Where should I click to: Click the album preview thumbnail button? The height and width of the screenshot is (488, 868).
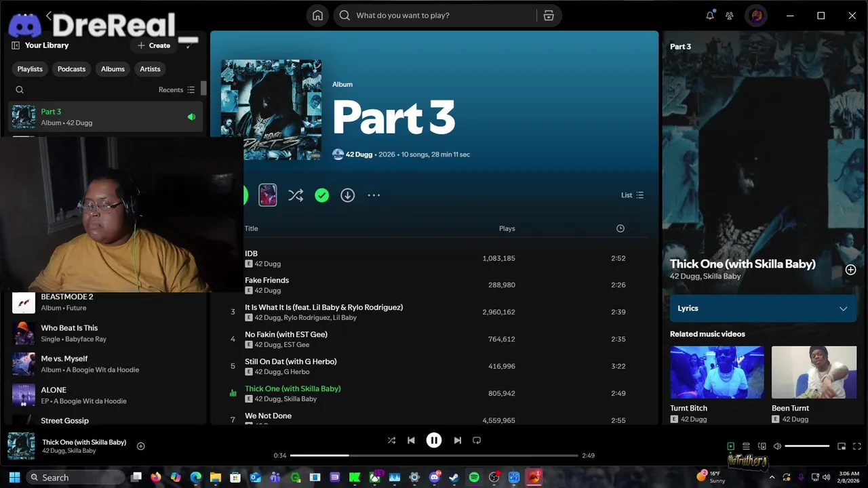click(268, 195)
